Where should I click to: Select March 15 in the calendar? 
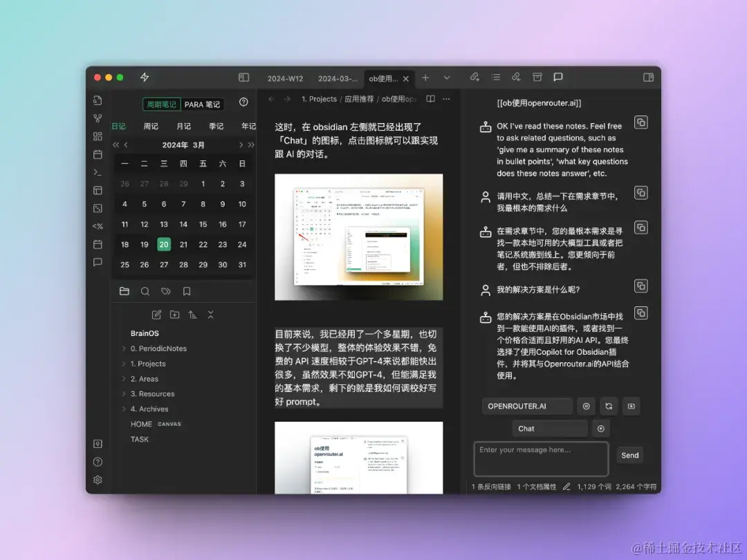[x=203, y=224]
